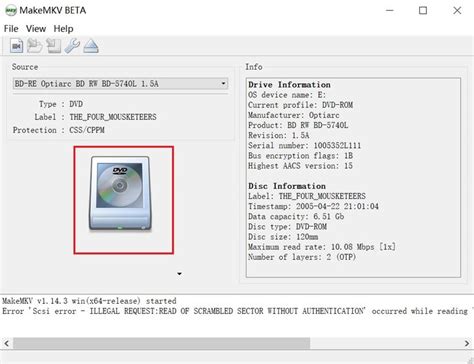Open the File menu
This screenshot has width=474, height=364.
11,29
